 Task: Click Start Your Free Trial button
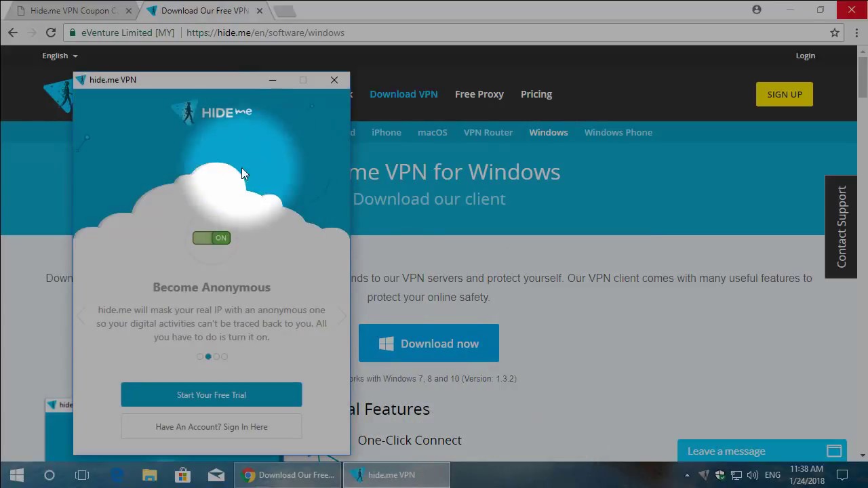point(212,394)
